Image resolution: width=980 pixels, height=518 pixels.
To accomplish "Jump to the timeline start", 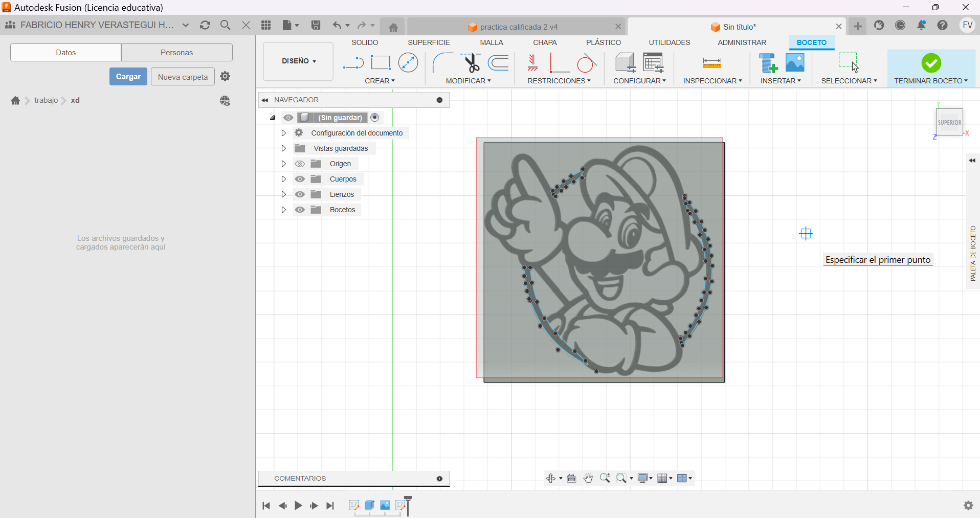I will click(266, 506).
